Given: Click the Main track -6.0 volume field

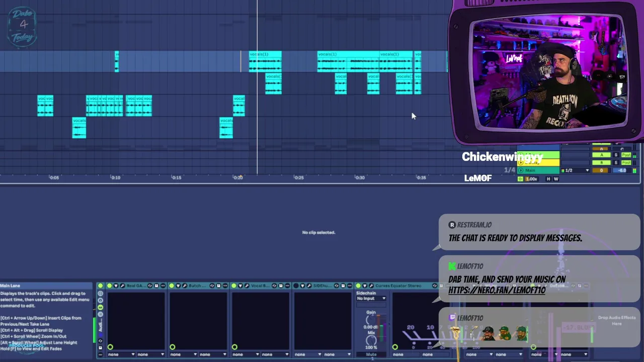Looking at the screenshot, I should click(x=622, y=170).
